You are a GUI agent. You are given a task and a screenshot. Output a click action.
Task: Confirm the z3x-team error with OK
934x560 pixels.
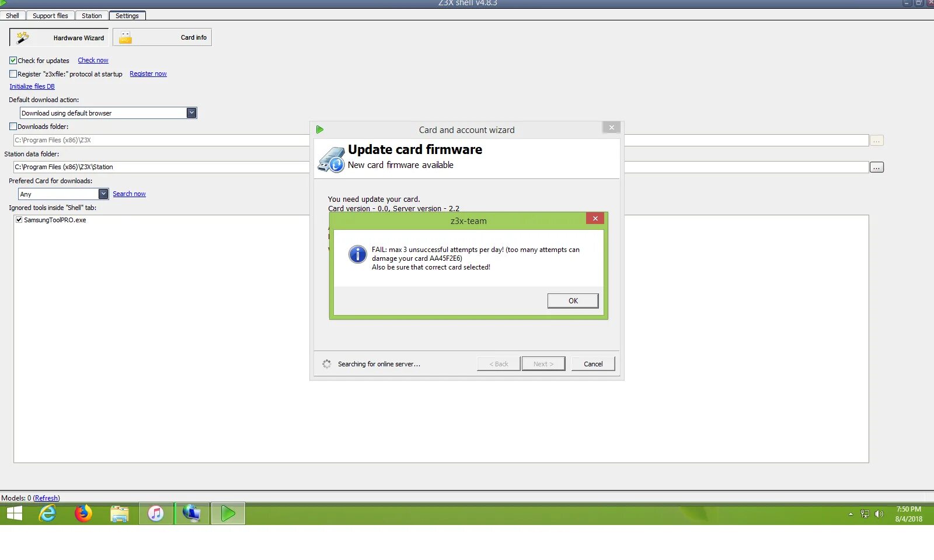pyautogui.click(x=573, y=300)
